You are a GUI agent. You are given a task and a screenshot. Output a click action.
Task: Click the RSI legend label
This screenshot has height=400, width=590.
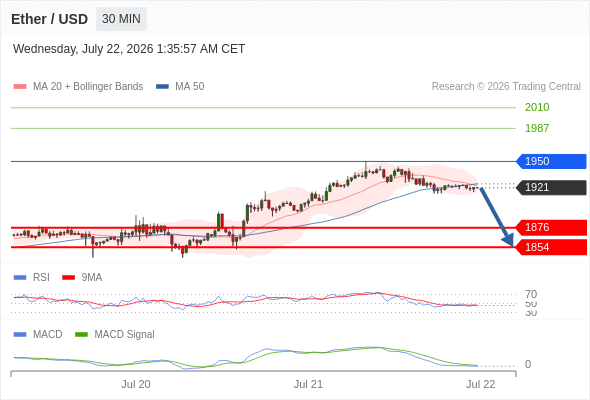coord(41,278)
